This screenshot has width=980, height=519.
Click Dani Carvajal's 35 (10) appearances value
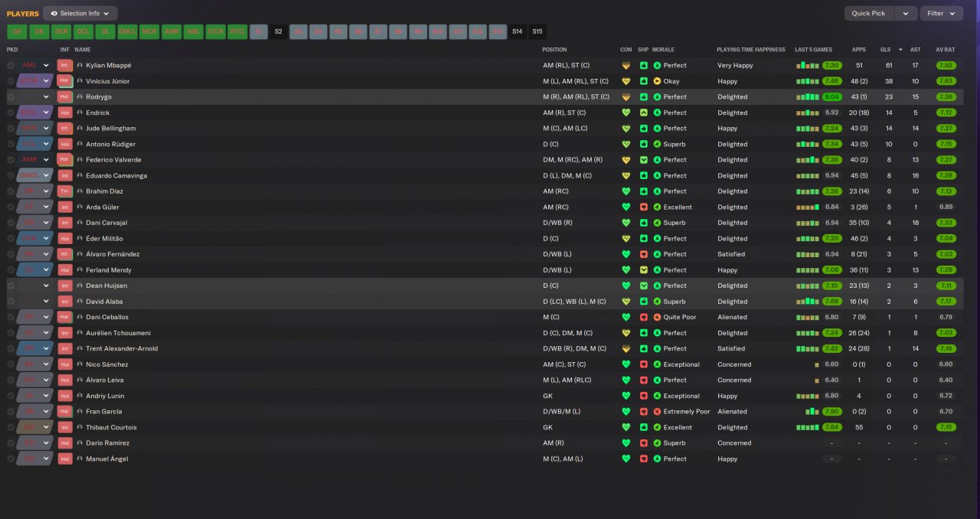click(x=859, y=223)
